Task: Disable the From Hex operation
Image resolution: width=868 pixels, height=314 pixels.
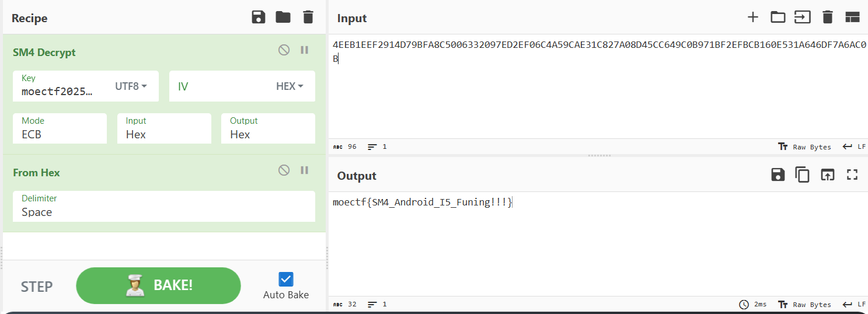Action: (284, 170)
